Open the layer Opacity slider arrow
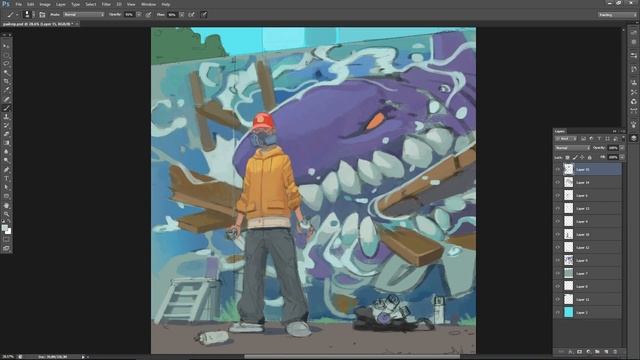The width and height of the screenshot is (640, 360). 622,148
